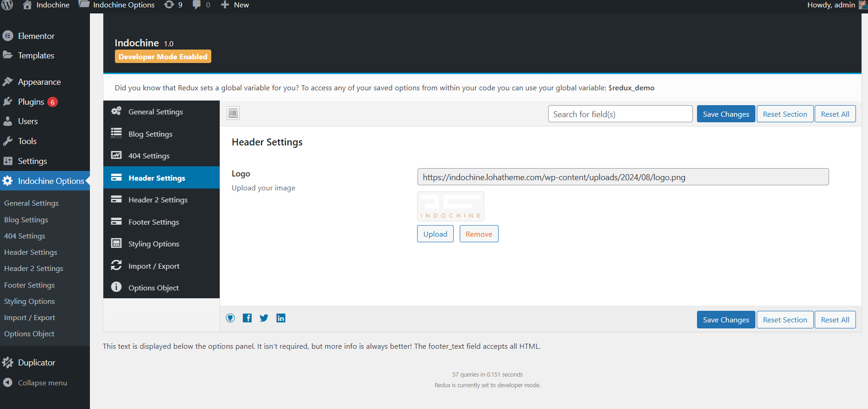This screenshot has height=409, width=868.
Task: Open the New content menu
Action: (235, 5)
